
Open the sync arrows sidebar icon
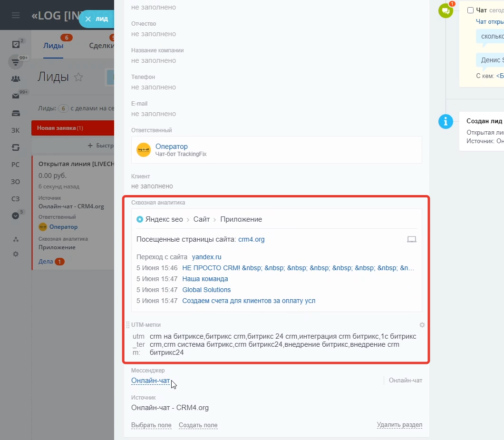pyautogui.click(x=16, y=147)
